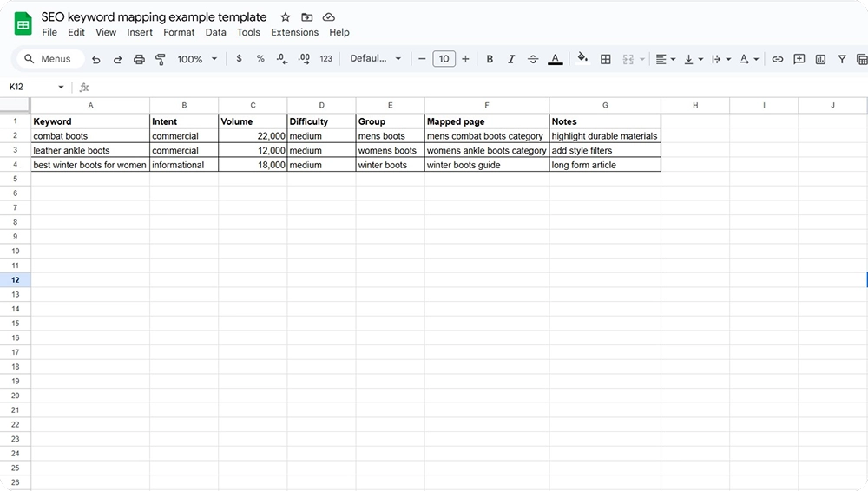The height and width of the screenshot is (491, 868).
Task: Open the borders menu
Action: pos(606,59)
